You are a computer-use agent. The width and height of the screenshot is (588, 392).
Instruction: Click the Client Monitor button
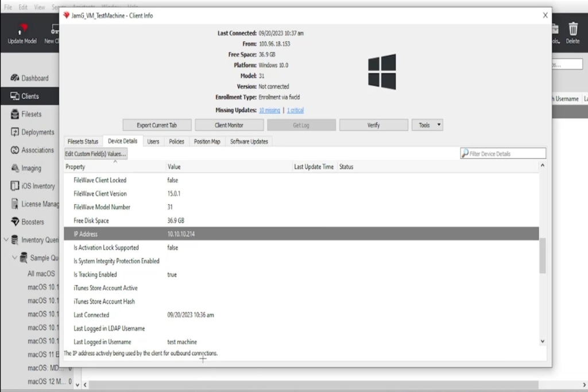pyautogui.click(x=229, y=125)
